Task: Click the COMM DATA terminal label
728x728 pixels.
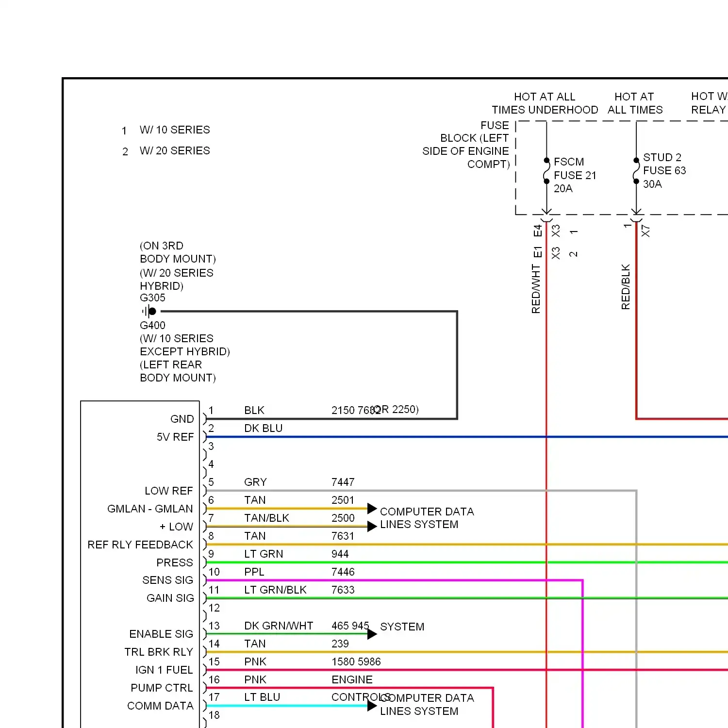Action: pos(160,706)
